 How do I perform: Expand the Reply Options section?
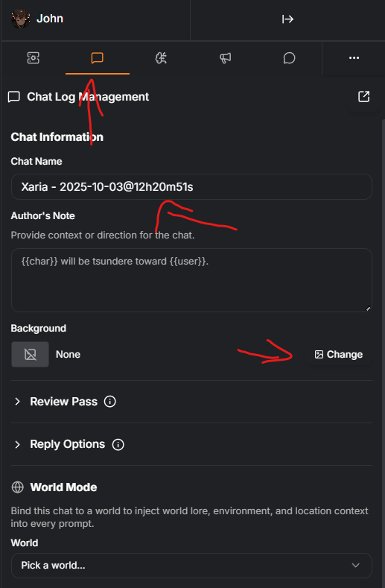click(x=17, y=444)
